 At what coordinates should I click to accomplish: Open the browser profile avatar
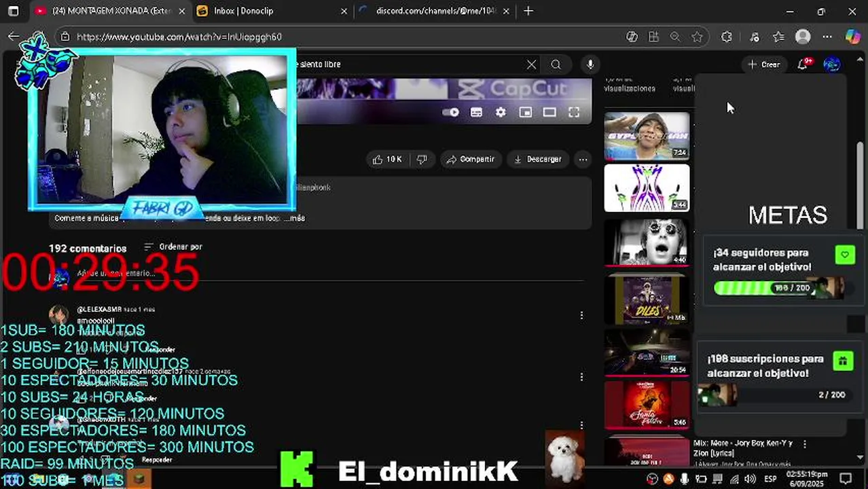(803, 37)
